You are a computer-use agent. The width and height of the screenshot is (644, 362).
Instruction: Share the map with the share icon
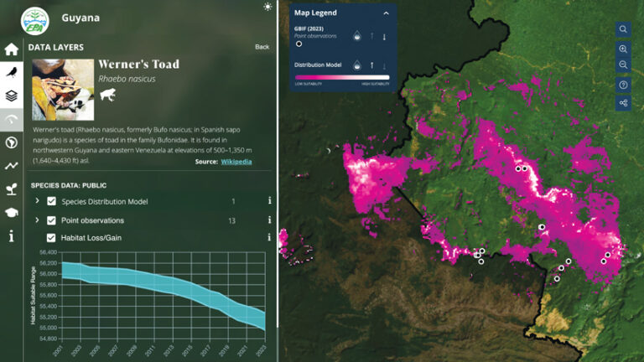623,102
